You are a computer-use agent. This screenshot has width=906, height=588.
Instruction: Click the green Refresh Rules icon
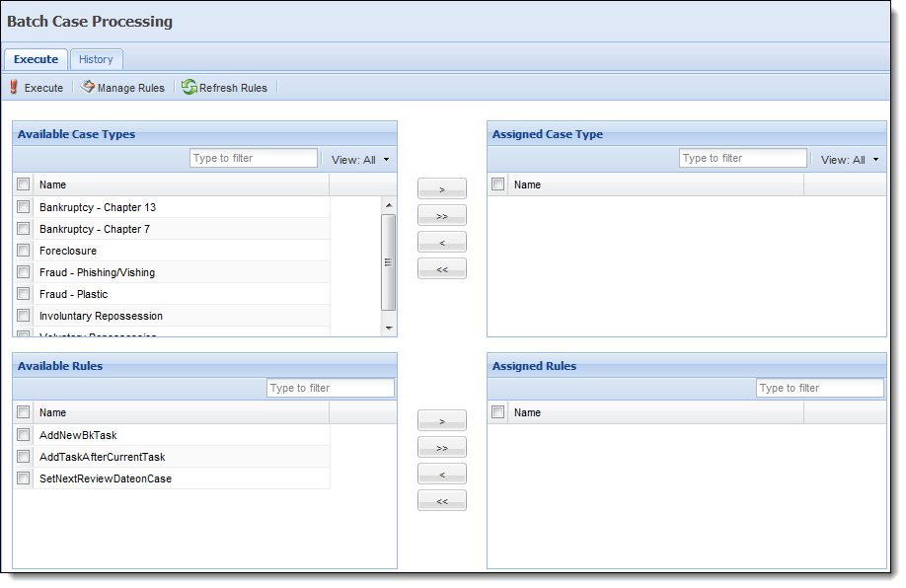point(189,87)
